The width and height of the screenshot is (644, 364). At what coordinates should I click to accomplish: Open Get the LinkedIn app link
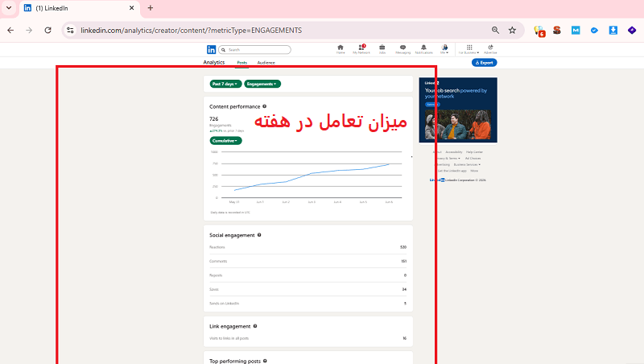click(x=452, y=171)
